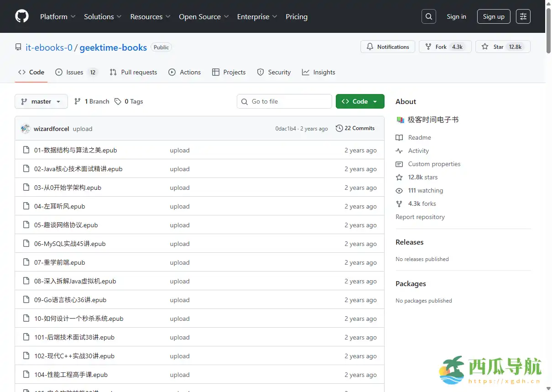Click the Tags icon beside 0 Tags
The height and width of the screenshot is (392, 552).
pyautogui.click(x=118, y=101)
